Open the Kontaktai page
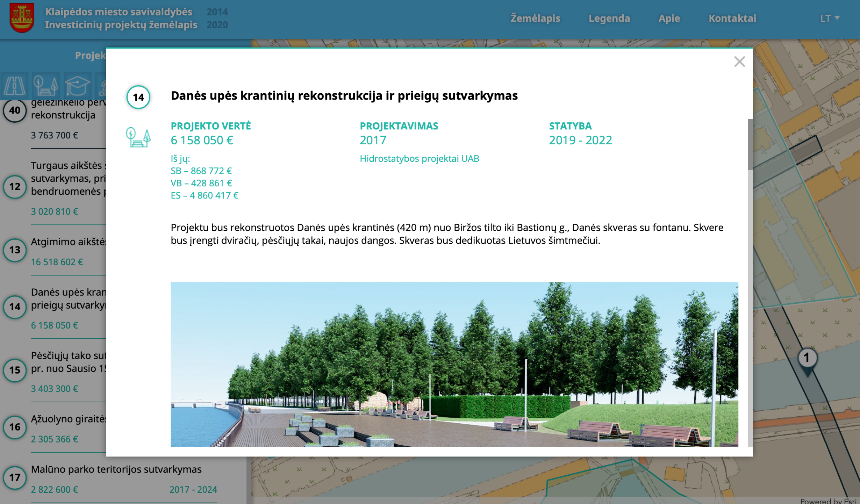The image size is (860, 504). pyautogui.click(x=732, y=18)
